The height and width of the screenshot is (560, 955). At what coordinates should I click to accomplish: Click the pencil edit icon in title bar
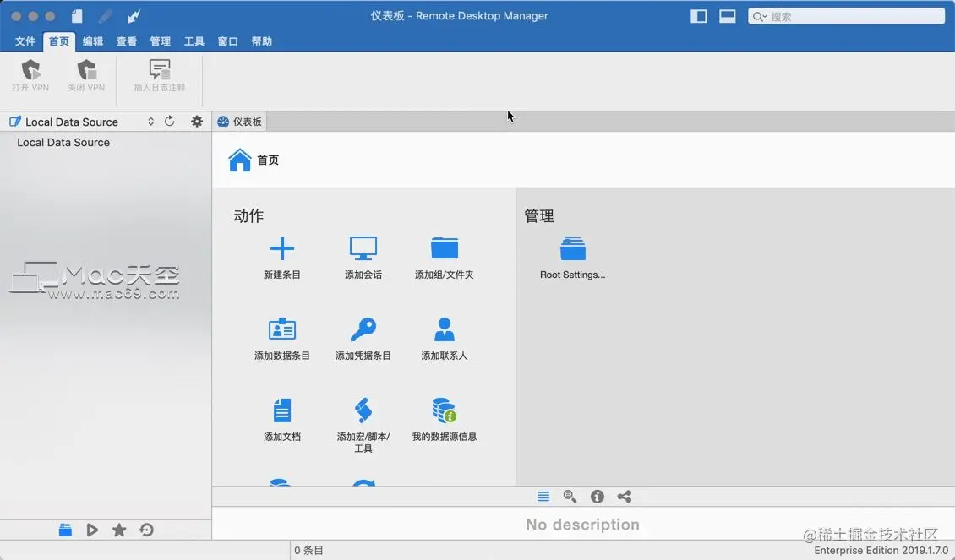(x=105, y=16)
